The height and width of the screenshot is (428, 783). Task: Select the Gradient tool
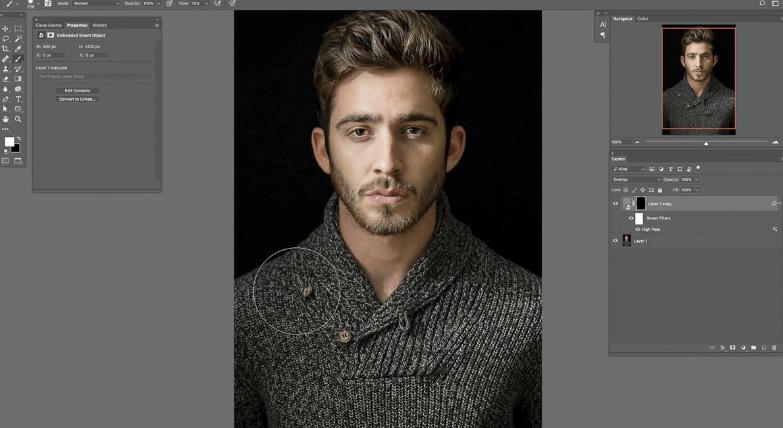18,79
